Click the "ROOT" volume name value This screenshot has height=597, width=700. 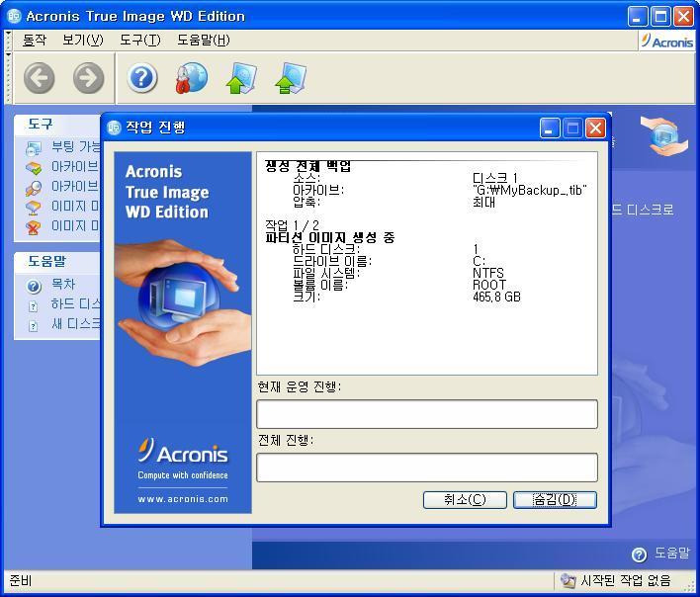pyautogui.click(x=488, y=285)
